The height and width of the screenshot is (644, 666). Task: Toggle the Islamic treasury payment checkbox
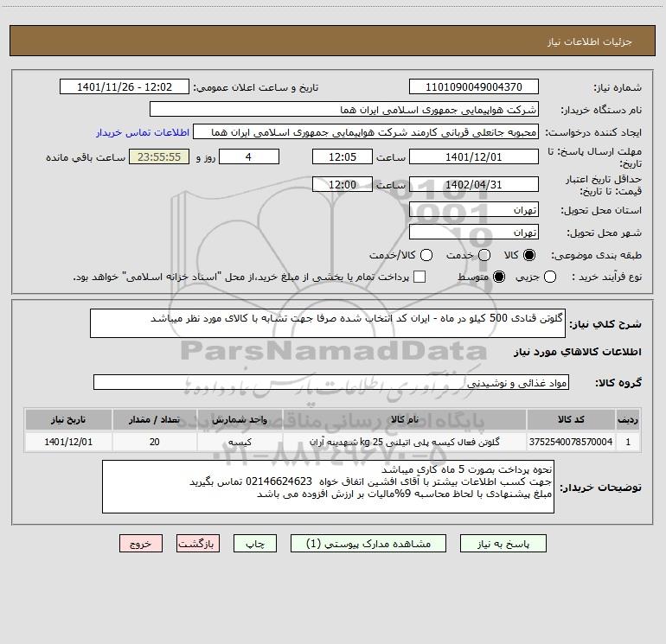pos(419,277)
